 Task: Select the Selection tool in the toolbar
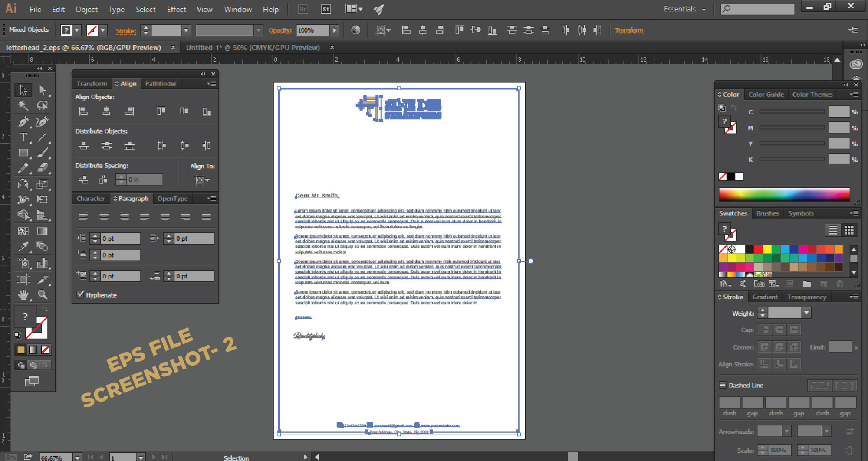point(23,90)
